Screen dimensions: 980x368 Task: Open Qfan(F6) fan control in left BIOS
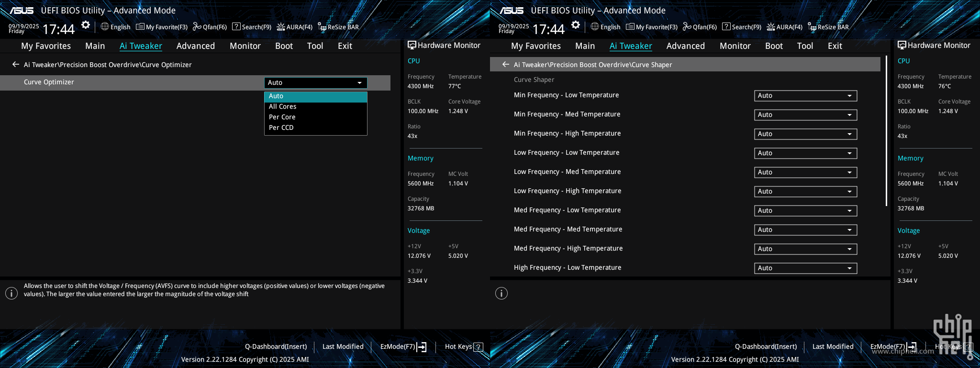(x=210, y=27)
